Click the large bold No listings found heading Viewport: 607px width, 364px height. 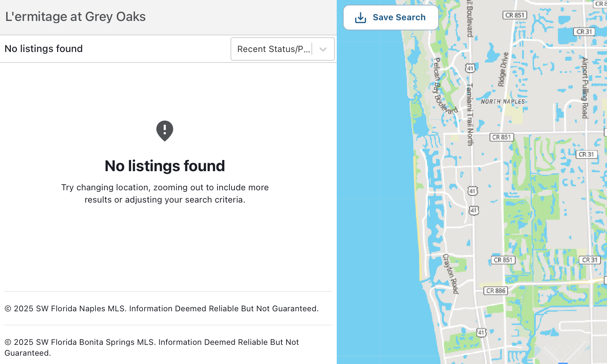click(x=165, y=166)
